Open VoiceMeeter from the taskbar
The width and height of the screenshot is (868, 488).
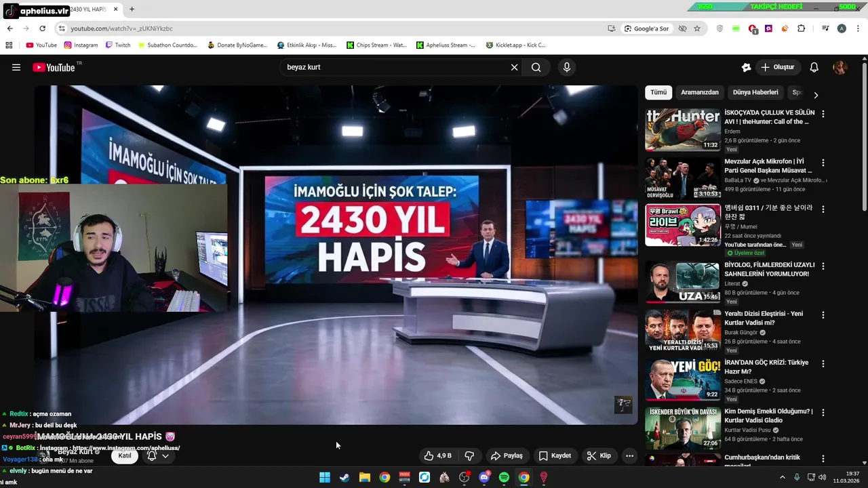pos(405,477)
